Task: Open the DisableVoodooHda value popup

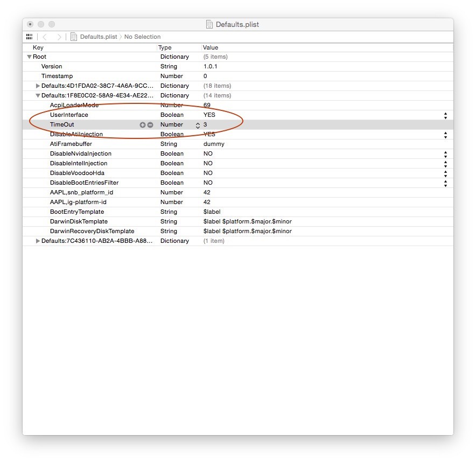Action: click(x=445, y=174)
